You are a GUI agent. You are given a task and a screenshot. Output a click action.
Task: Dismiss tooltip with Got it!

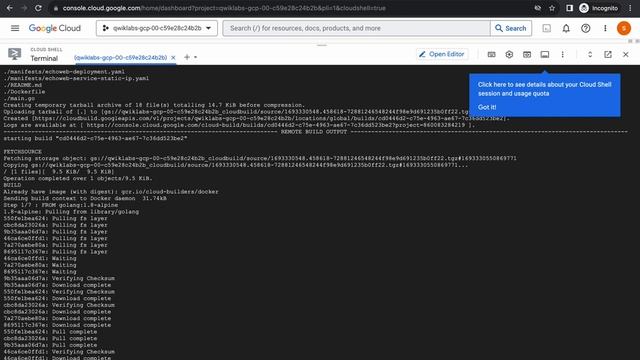[487, 107]
